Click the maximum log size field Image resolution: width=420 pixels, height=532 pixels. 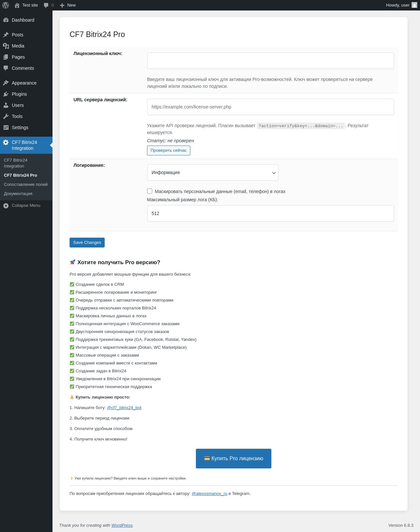(x=271, y=213)
